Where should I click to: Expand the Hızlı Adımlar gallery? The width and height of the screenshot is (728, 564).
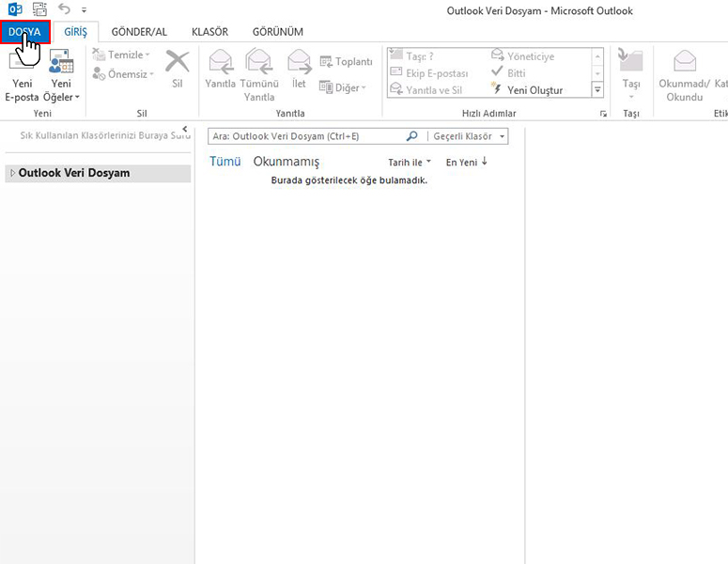pos(597,90)
